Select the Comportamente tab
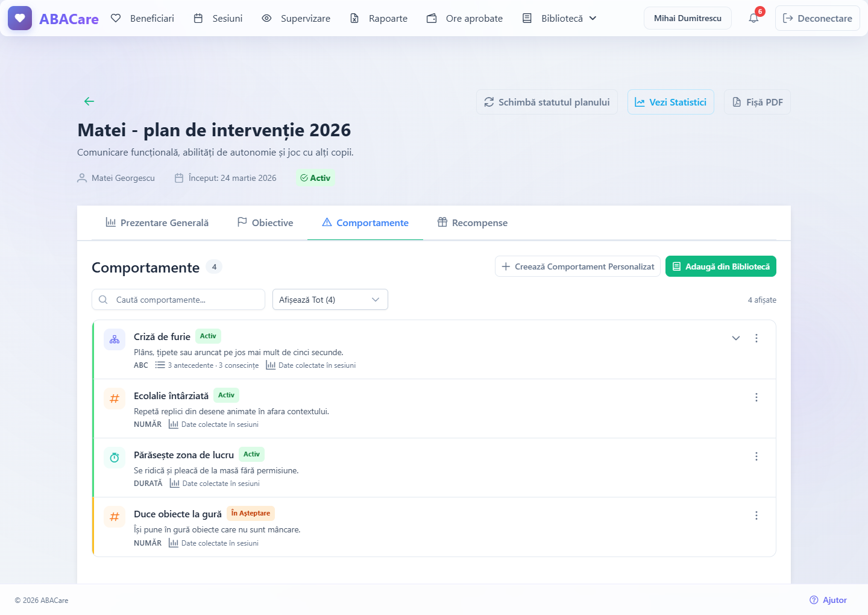Image resolution: width=868 pixels, height=615 pixels. point(365,222)
